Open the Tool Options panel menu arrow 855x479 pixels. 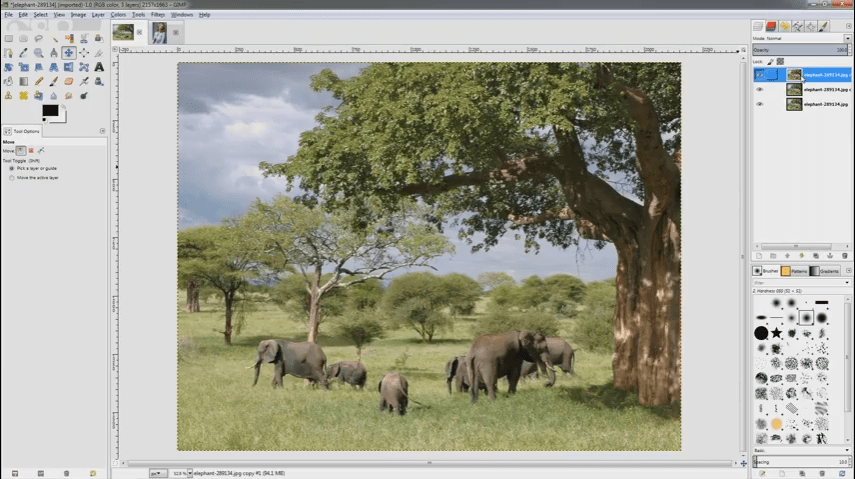pos(102,131)
